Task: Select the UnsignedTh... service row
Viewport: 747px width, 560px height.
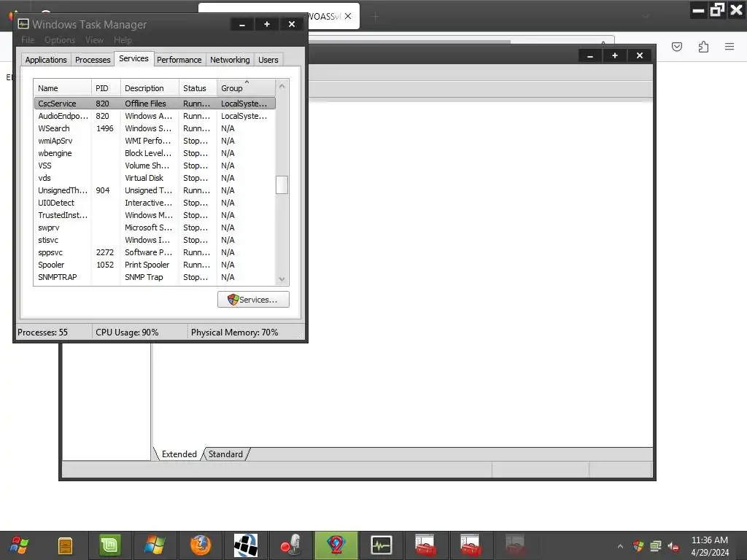Action: (155, 190)
